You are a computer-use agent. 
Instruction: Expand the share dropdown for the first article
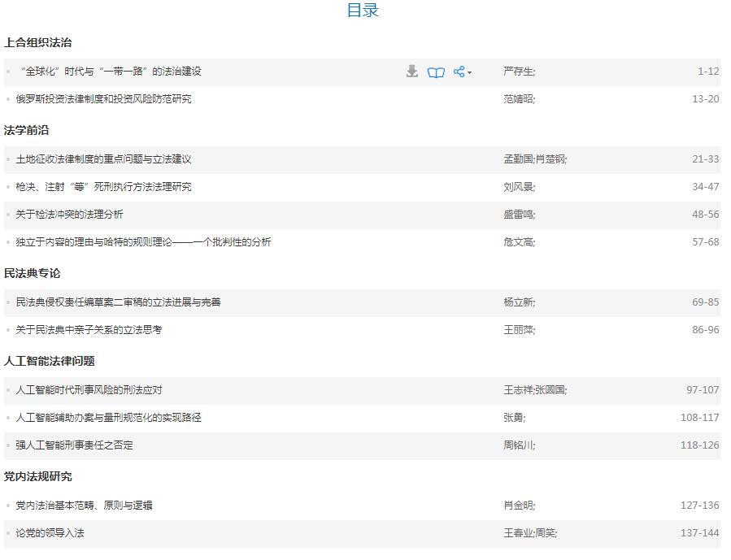pyautogui.click(x=462, y=72)
